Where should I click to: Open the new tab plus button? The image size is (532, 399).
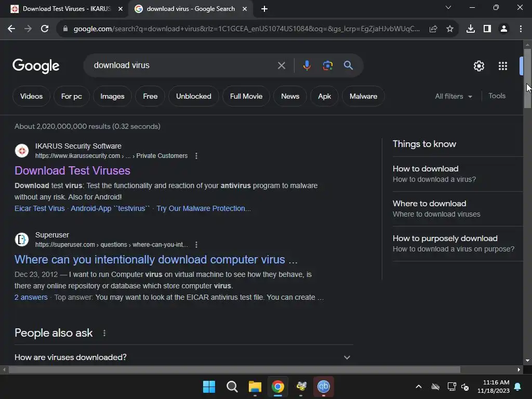pyautogui.click(x=264, y=9)
